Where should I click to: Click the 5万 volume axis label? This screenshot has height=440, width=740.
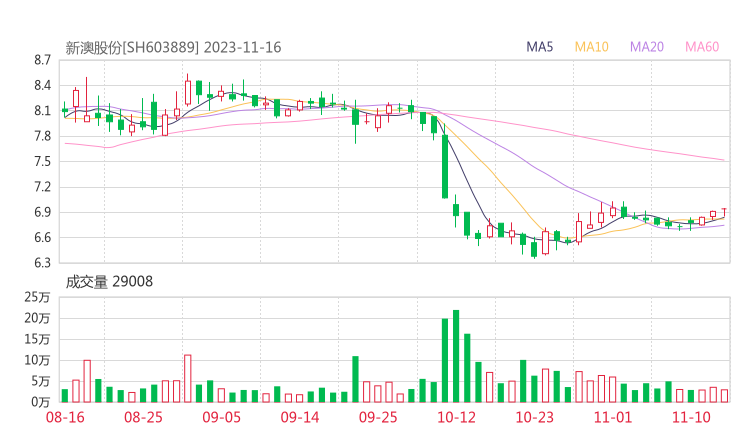pyautogui.click(x=40, y=381)
